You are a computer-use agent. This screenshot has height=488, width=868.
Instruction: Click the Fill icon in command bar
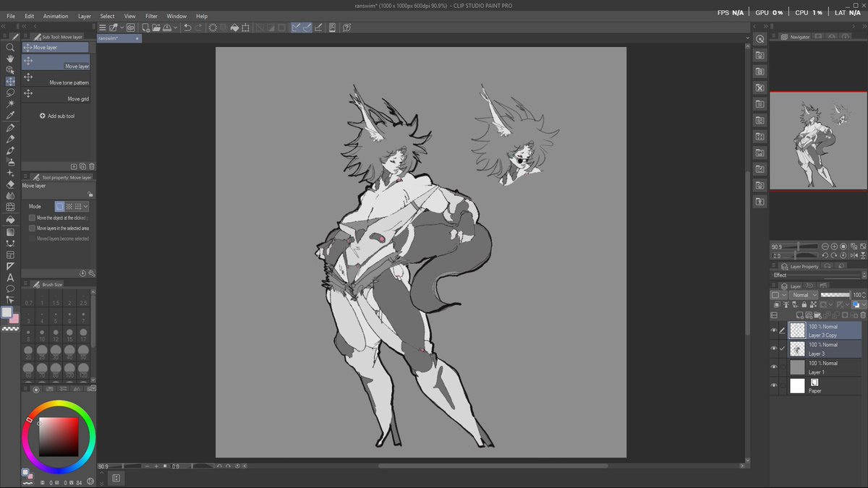(x=234, y=27)
